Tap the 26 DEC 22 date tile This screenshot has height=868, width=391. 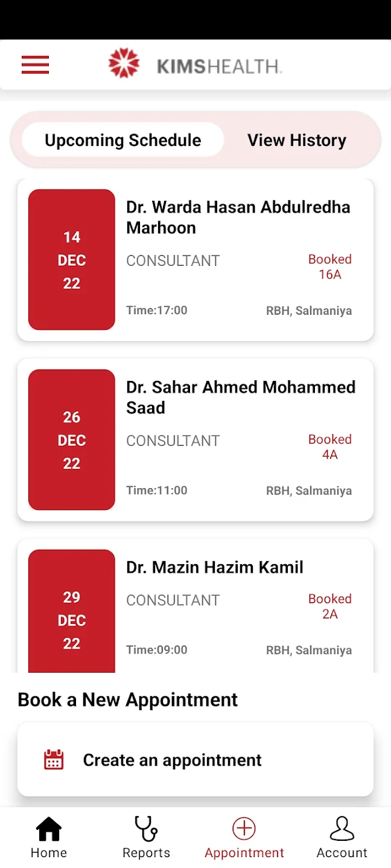(72, 440)
